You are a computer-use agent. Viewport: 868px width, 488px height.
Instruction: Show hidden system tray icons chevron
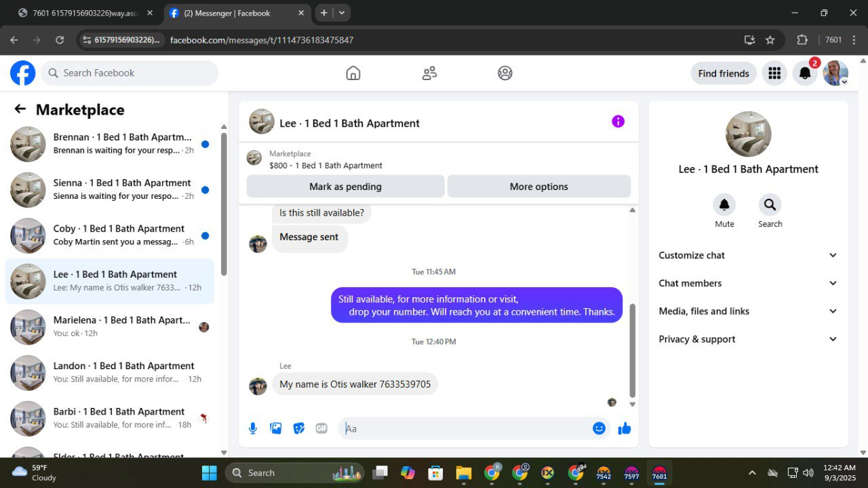pos(751,473)
